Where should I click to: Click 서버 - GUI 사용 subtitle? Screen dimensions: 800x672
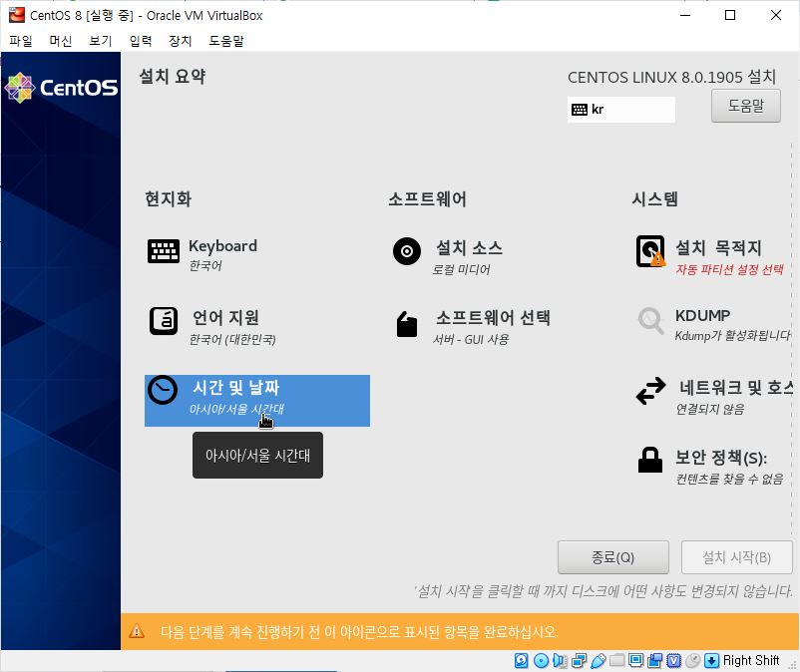(x=471, y=339)
